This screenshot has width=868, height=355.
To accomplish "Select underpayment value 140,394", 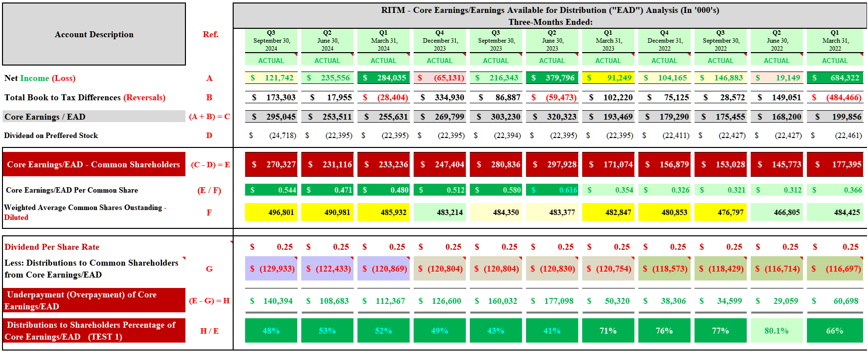I will coord(271,301).
